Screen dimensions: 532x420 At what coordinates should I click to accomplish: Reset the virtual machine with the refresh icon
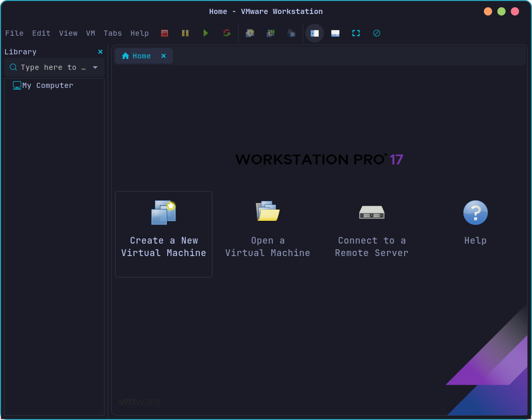[227, 33]
